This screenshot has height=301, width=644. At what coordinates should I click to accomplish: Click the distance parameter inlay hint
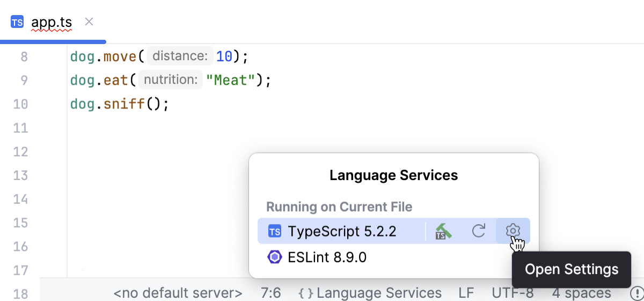[x=179, y=56]
